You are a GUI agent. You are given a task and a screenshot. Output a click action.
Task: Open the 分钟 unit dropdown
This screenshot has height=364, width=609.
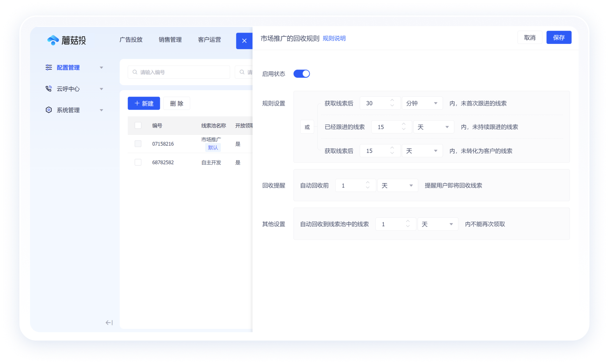(422, 103)
